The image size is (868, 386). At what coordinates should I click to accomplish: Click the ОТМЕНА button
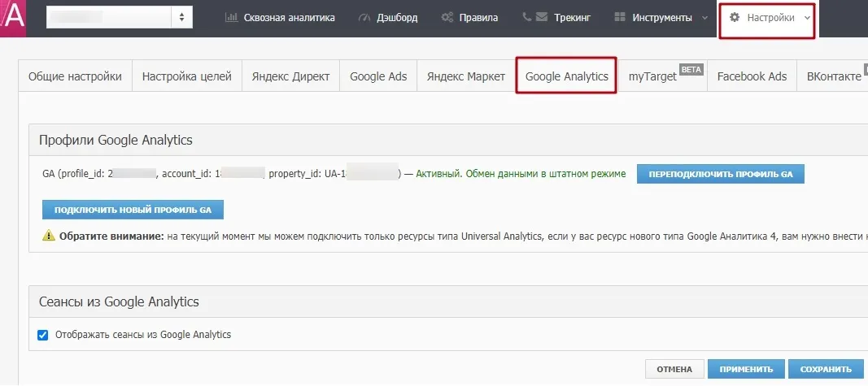click(x=674, y=370)
